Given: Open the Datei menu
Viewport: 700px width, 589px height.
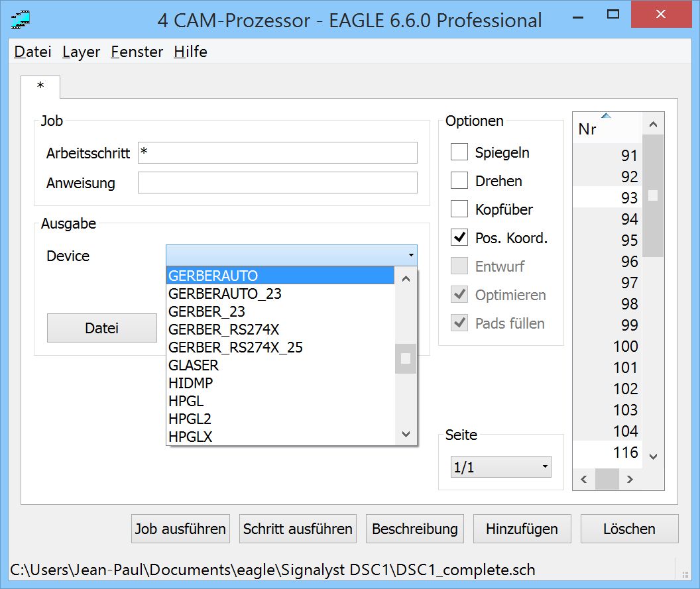Looking at the screenshot, I should (x=32, y=52).
